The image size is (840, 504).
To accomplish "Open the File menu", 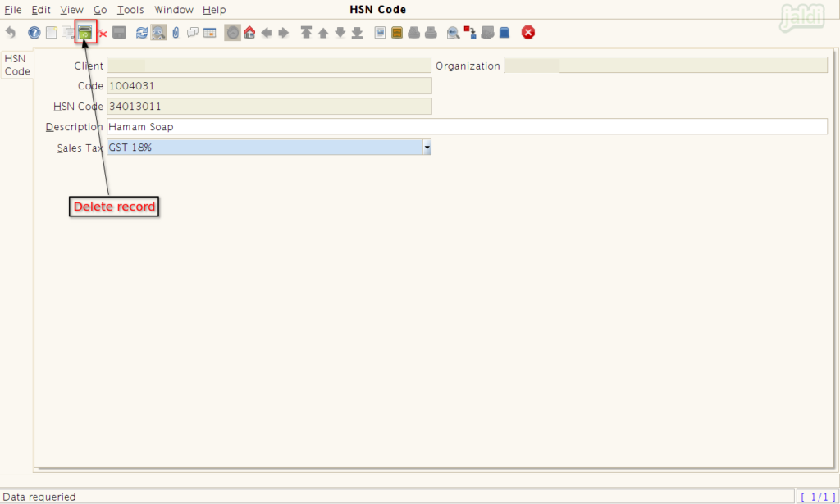I will tap(13, 10).
